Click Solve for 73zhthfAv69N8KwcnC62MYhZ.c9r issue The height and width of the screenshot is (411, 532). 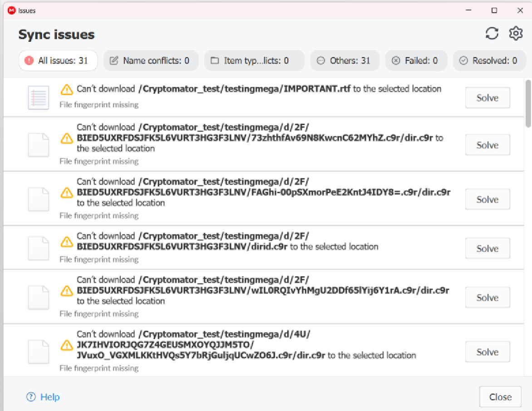coord(487,145)
